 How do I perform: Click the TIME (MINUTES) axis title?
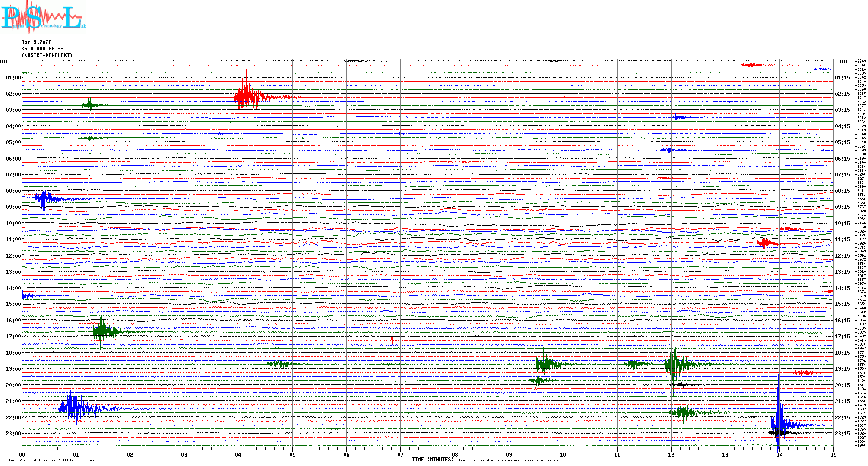click(x=433, y=460)
